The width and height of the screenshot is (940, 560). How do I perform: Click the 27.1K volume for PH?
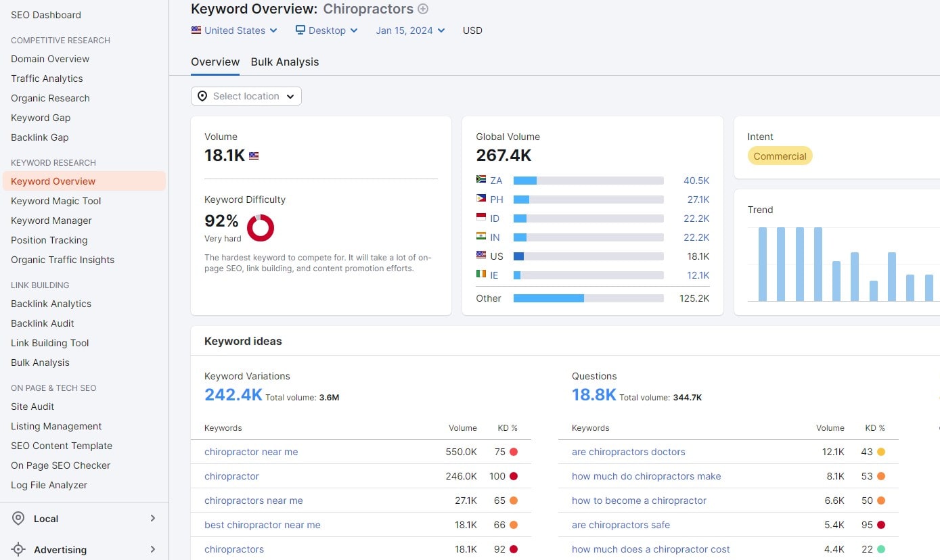698,200
